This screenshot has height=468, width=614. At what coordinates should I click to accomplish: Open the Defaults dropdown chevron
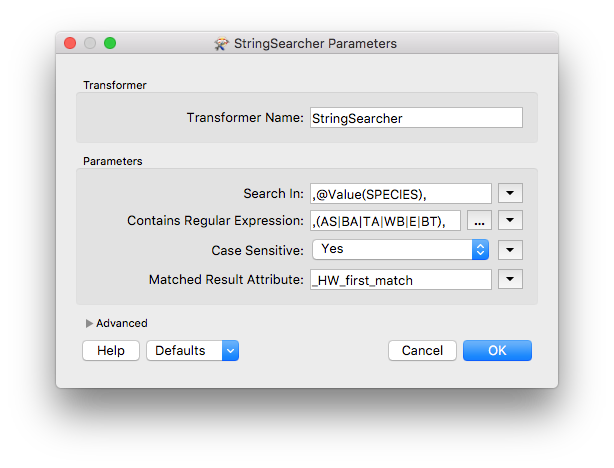[231, 351]
